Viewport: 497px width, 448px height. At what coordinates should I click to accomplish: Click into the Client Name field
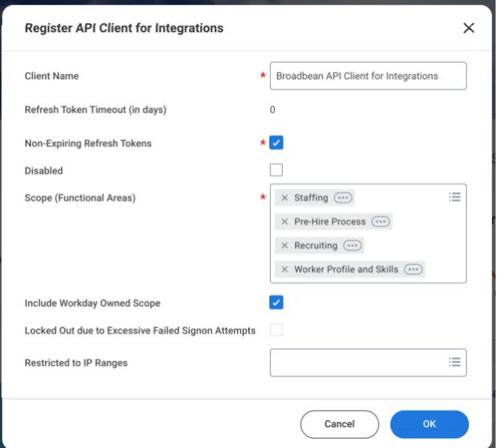[368, 76]
